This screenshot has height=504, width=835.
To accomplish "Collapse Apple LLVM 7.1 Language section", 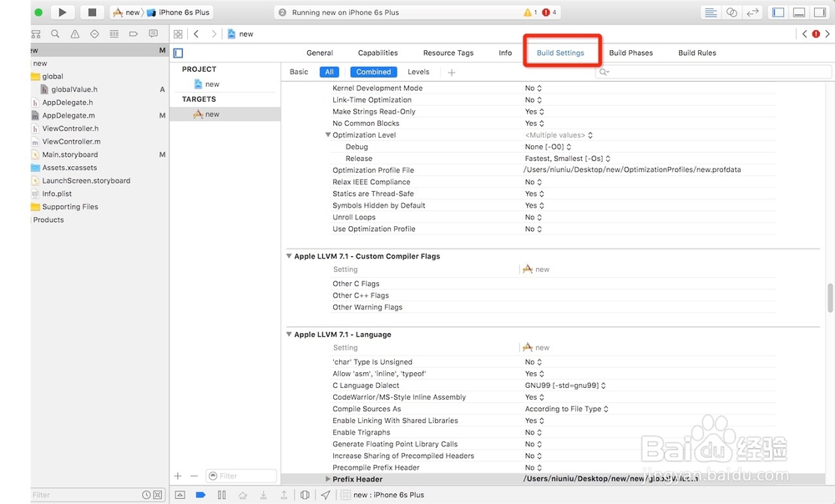I will [x=289, y=335].
